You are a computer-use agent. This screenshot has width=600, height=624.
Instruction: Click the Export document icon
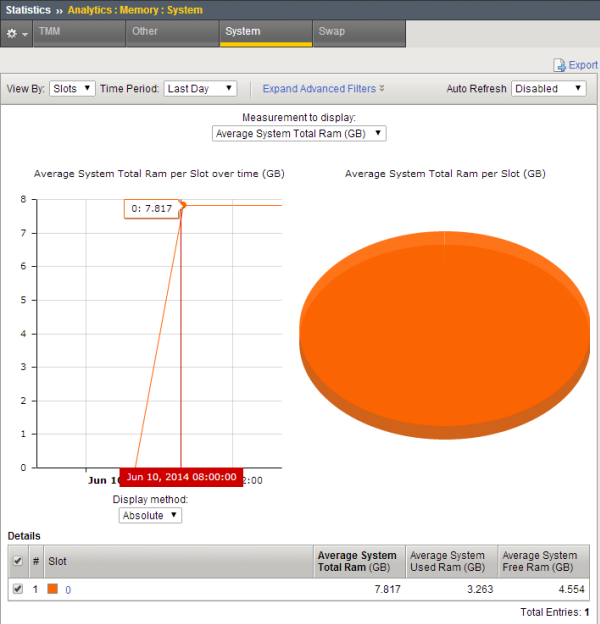click(x=559, y=65)
